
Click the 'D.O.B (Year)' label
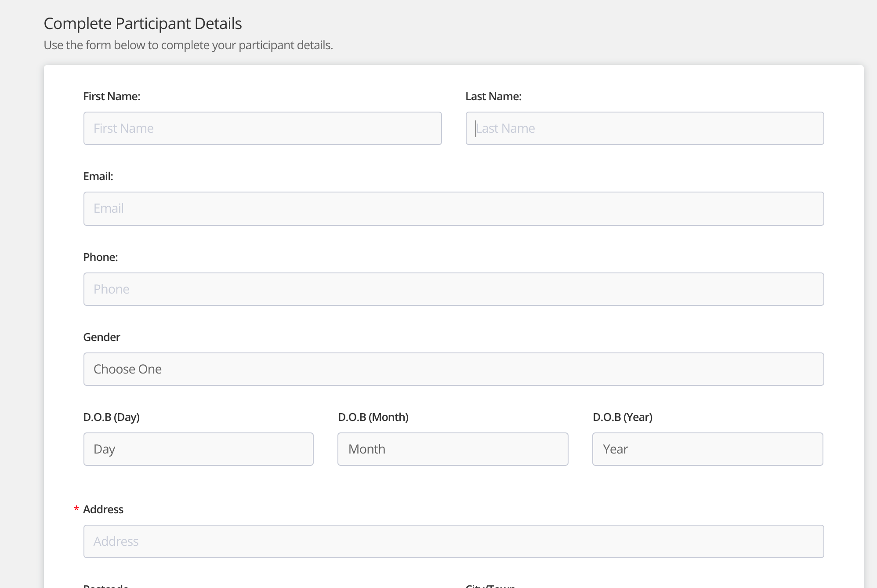click(622, 417)
